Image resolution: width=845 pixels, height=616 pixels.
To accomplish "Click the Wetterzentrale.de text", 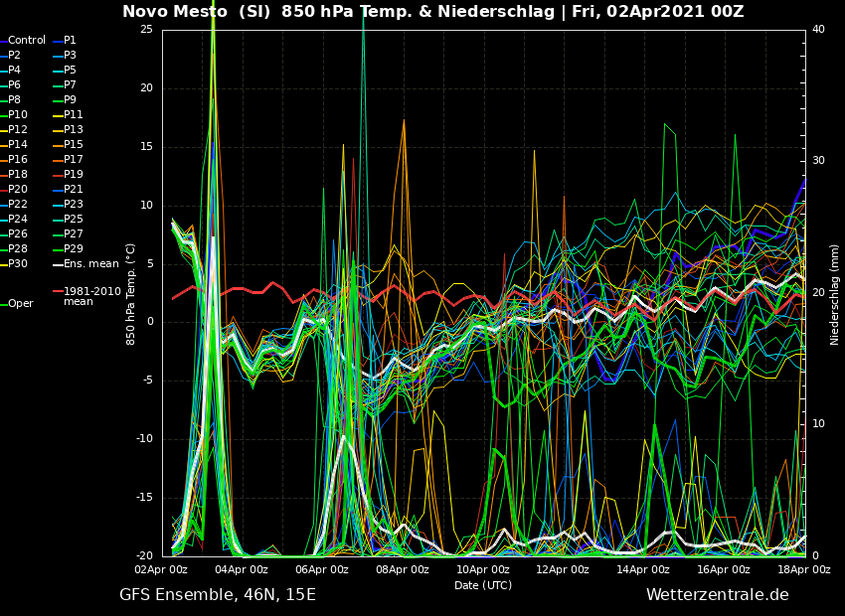I will coord(717,595).
